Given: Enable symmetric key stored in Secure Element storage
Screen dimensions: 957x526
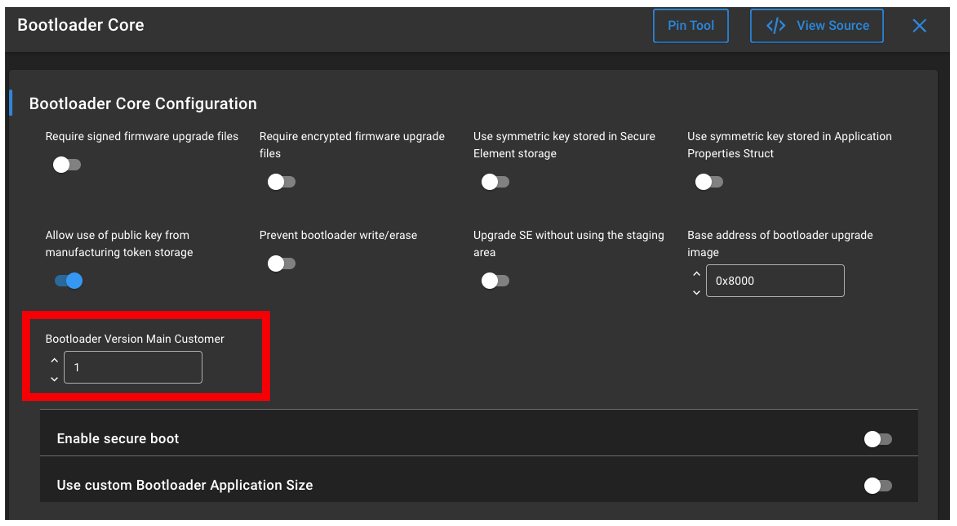Looking at the screenshot, I should tap(495, 182).
